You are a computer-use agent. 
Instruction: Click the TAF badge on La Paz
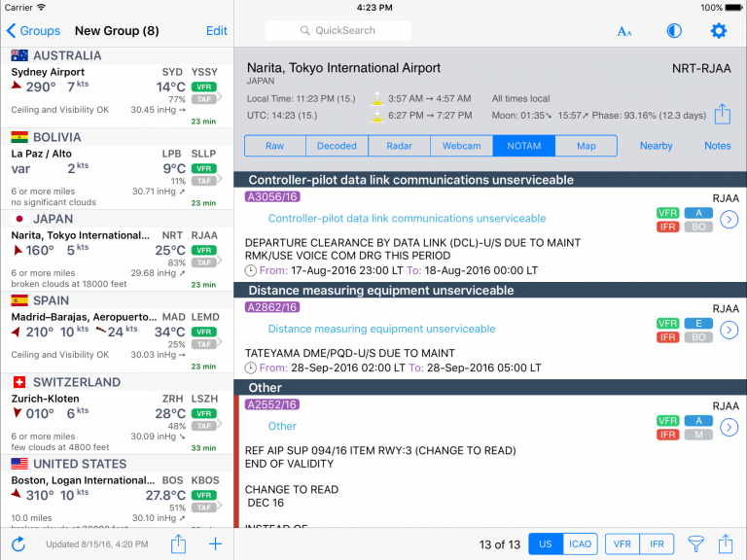pos(204,181)
